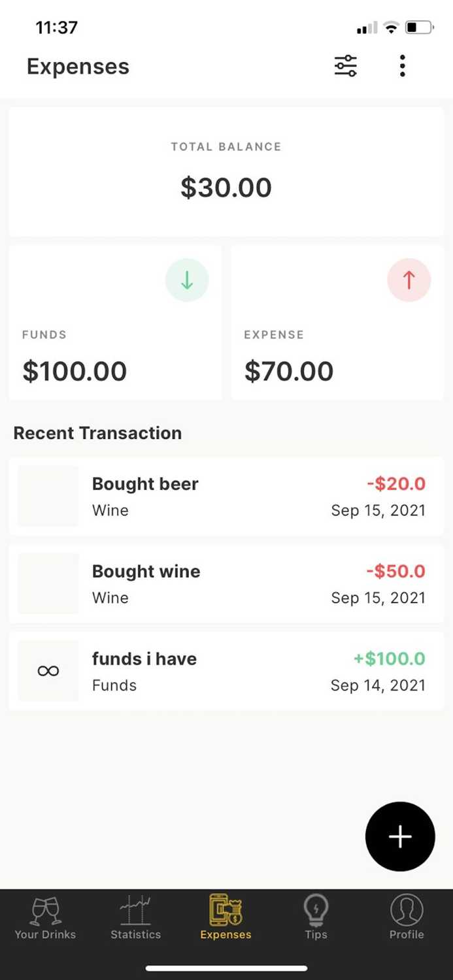Tap the Bought wine thumbnail placeholder

pyautogui.click(x=48, y=583)
